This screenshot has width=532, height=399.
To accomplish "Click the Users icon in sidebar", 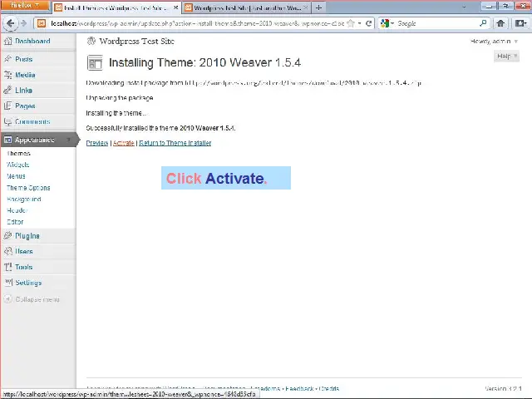I will coord(7,251).
